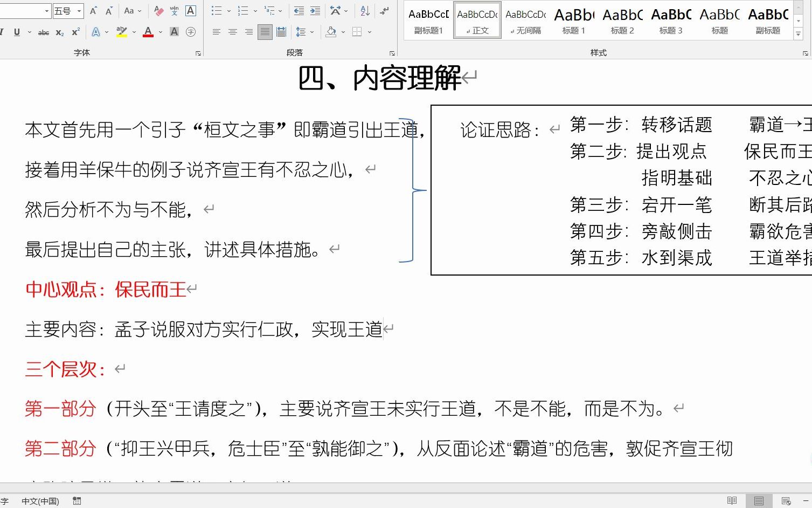The image size is (812, 508).
Task: Center-align the paragraph
Action: pyautogui.click(x=232, y=32)
